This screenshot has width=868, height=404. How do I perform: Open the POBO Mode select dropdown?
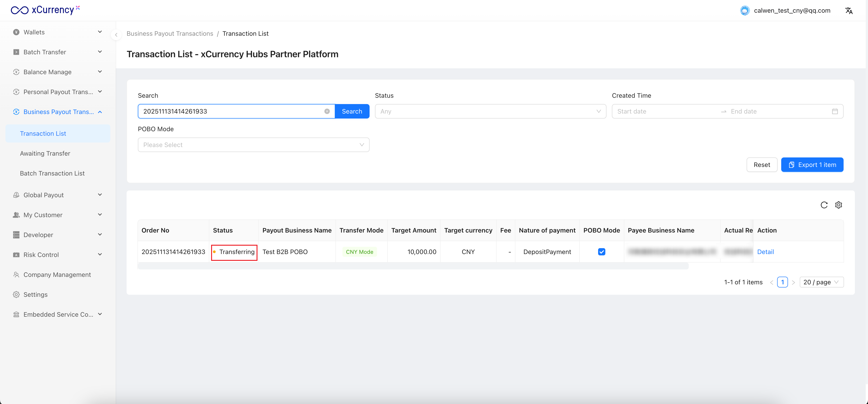(x=253, y=145)
